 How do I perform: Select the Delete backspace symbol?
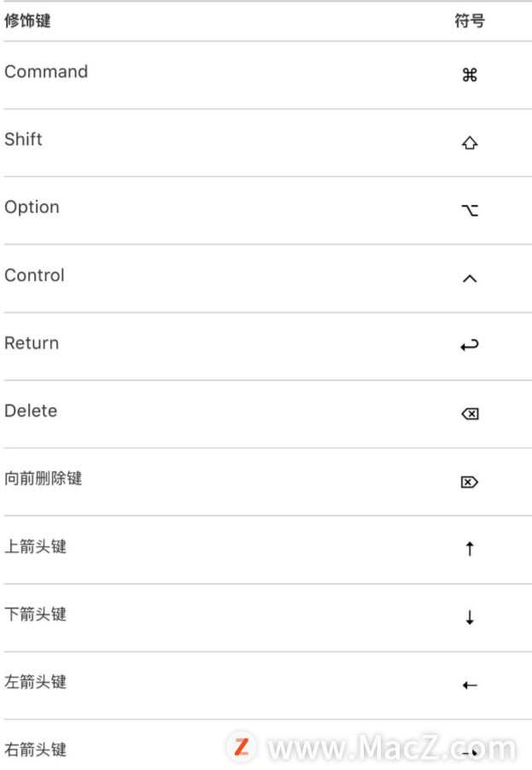point(471,414)
